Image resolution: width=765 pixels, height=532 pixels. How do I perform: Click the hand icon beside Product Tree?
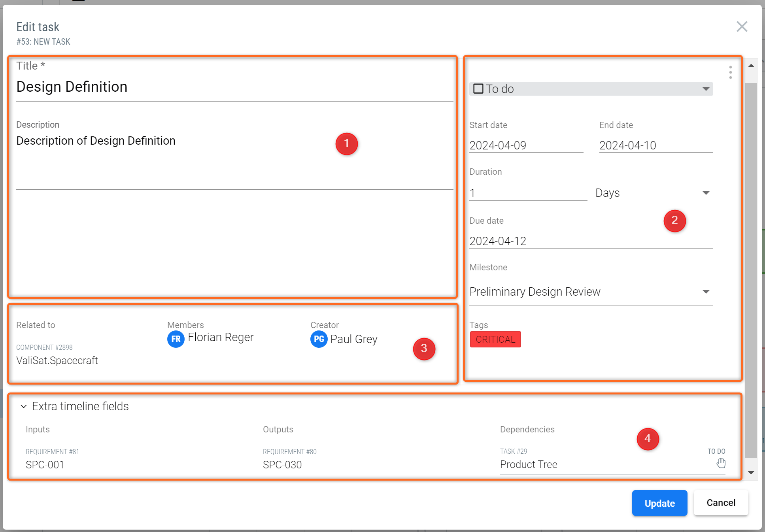pyautogui.click(x=721, y=463)
